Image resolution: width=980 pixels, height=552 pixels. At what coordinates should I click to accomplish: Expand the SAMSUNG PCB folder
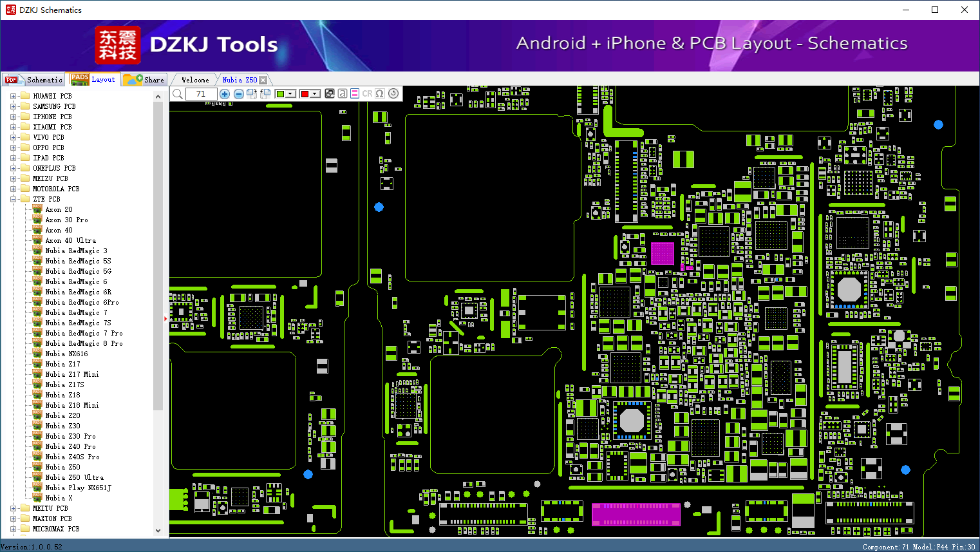point(13,106)
